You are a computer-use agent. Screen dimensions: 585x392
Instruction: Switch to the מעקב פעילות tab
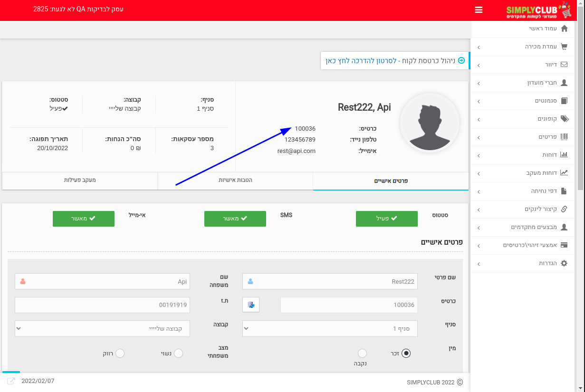tap(80, 181)
